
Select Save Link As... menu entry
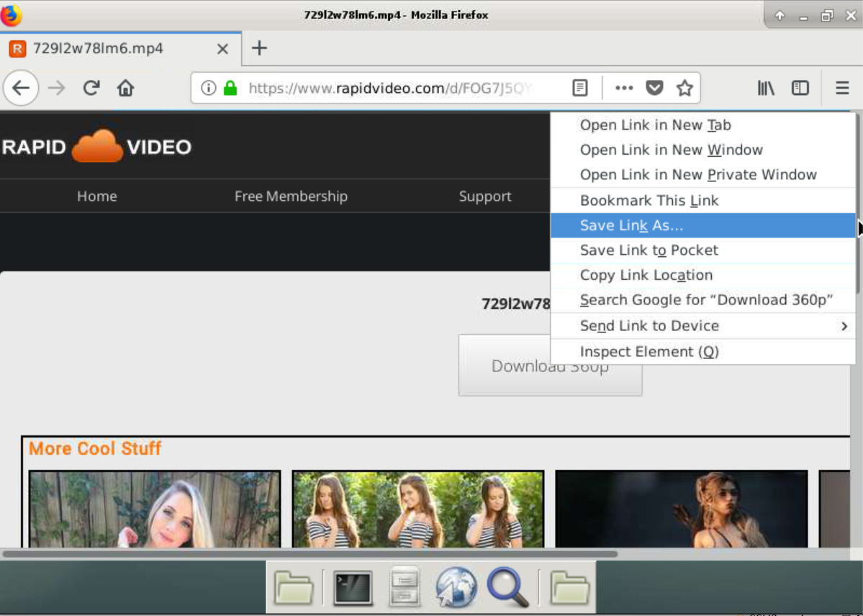tap(631, 225)
